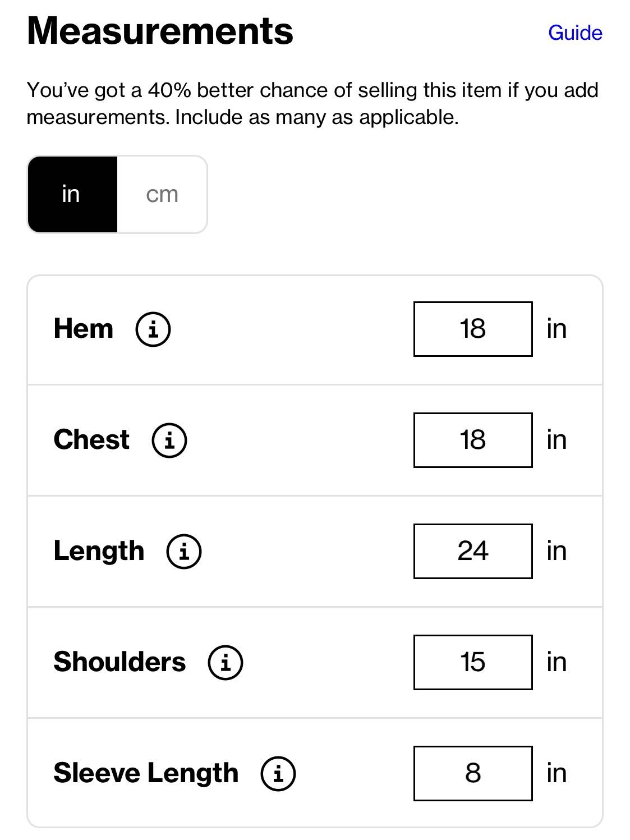Click the unit label beside Sleeve Length field
This screenshot has height=840, width=630.
557,773
